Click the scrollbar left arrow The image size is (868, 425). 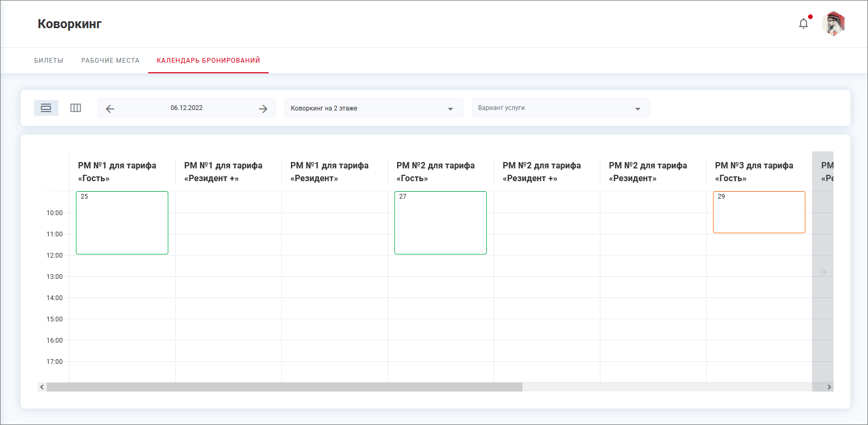pos(42,387)
